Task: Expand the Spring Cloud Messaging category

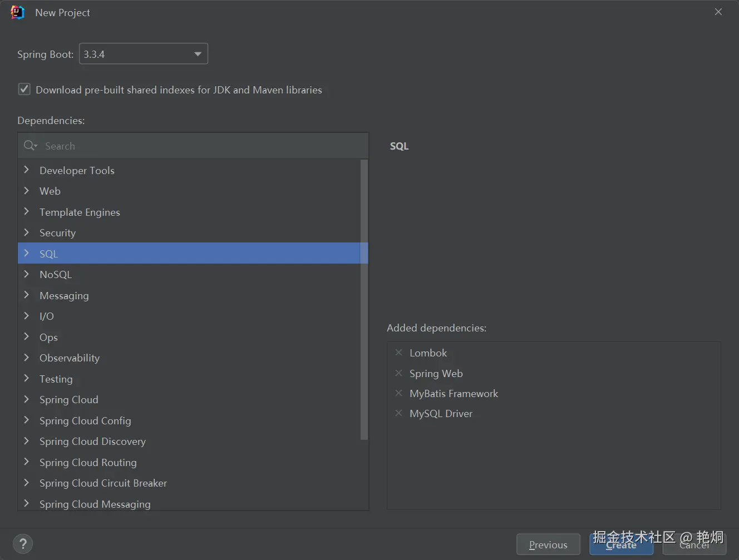Action: coord(26,503)
